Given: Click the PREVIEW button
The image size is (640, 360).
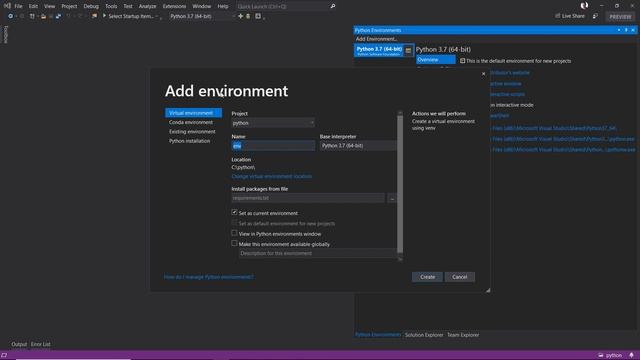Looking at the screenshot, I should [620, 17].
